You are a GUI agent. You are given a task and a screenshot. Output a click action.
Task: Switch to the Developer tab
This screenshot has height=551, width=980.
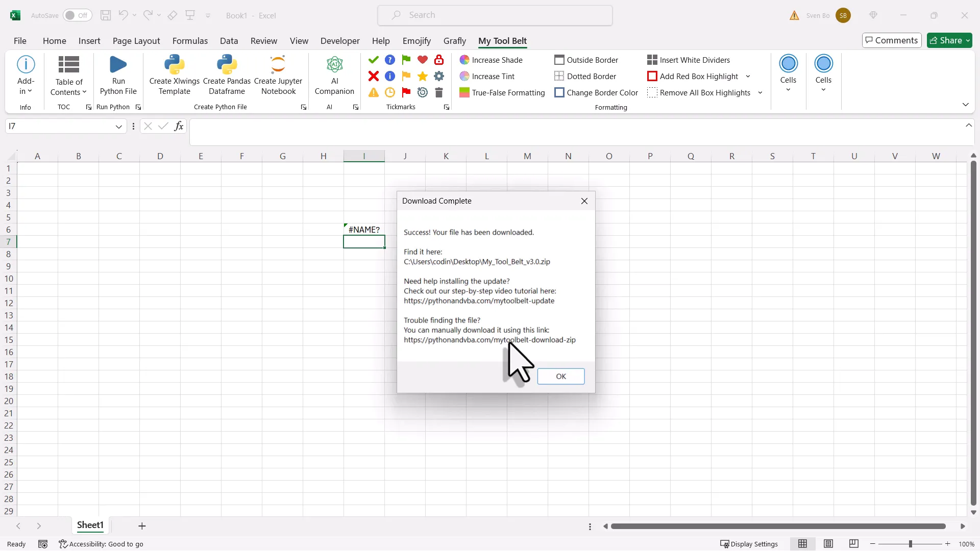(x=340, y=41)
